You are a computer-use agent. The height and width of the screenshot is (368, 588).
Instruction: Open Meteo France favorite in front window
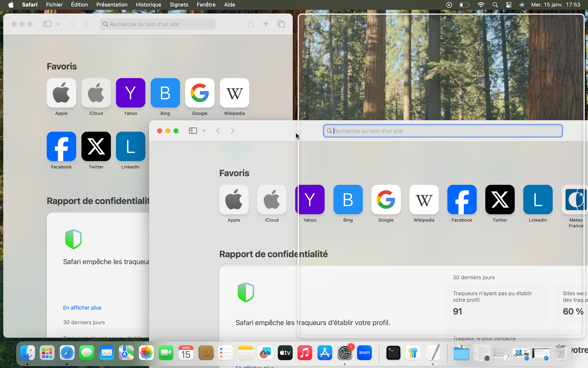[575, 200]
